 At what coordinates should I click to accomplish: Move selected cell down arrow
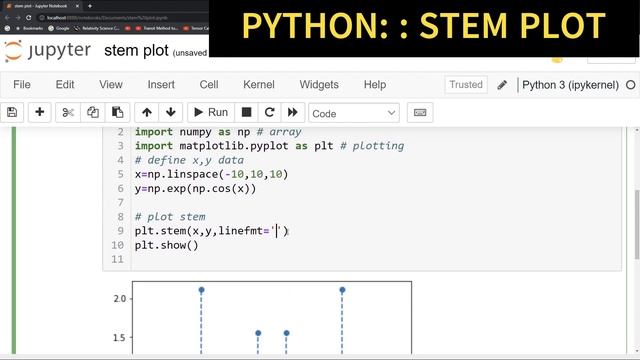pyautogui.click(x=171, y=112)
